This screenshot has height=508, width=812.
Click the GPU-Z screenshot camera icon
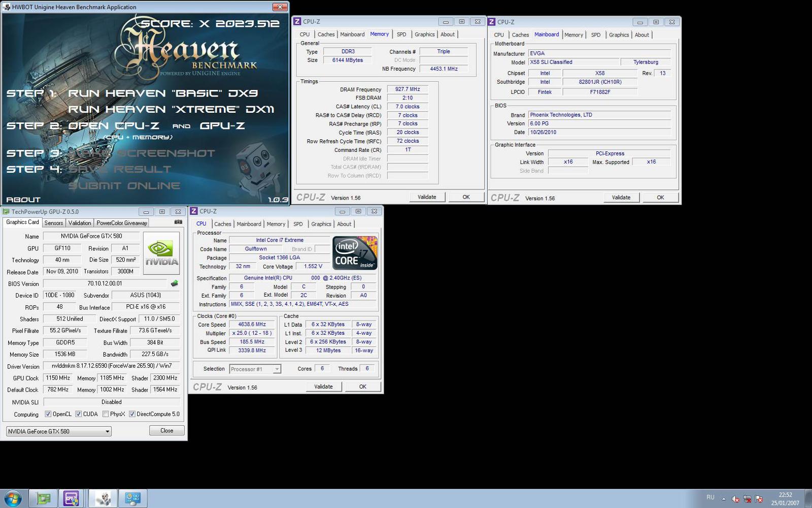pyautogui.click(x=178, y=222)
